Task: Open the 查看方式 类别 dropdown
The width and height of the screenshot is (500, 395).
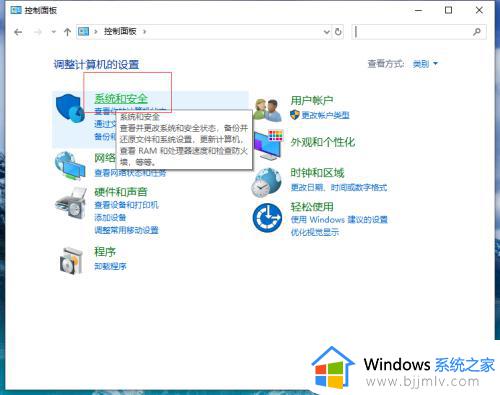Action: (425, 64)
